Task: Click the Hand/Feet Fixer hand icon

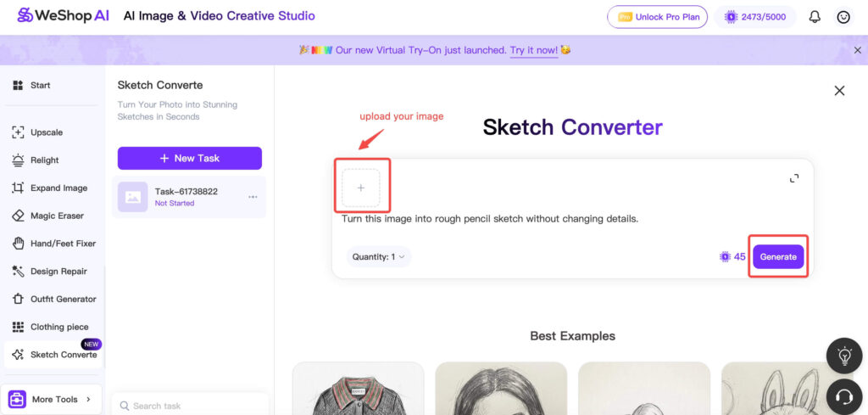Action: click(x=18, y=244)
